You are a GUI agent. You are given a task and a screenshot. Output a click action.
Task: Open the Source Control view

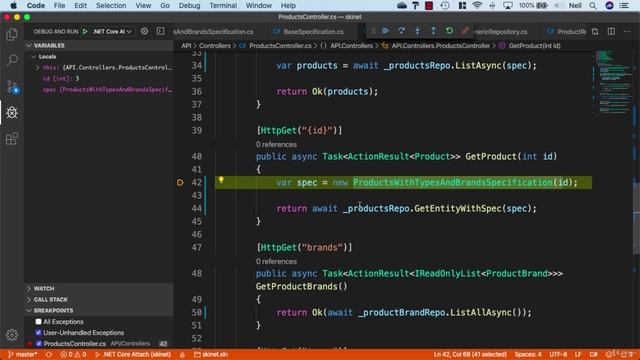12,87
